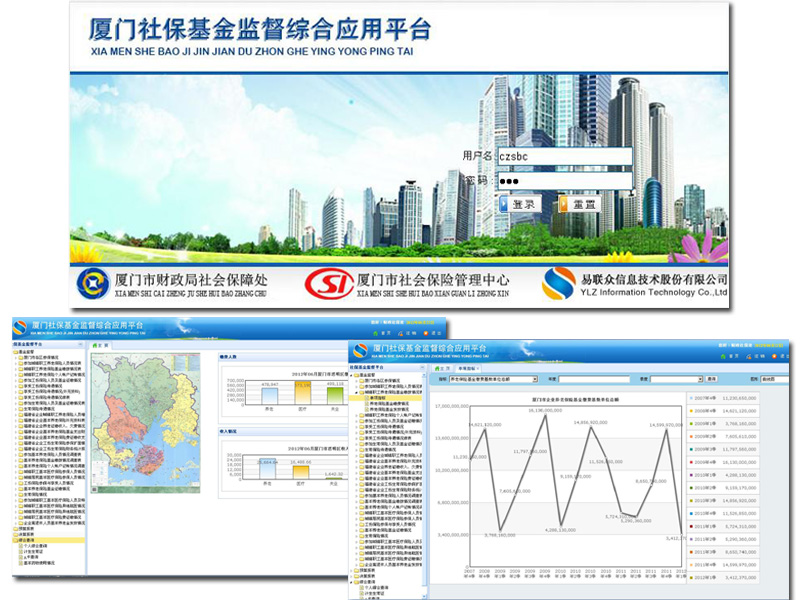Open the 图例 chart type dropdown
Image resolution: width=800 pixels, height=600 pixels.
coord(773,379)
